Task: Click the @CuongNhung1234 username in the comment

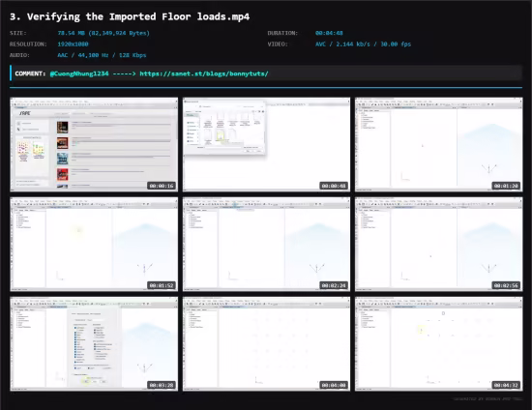Action: pyautogui.click(x=79, y=73)
